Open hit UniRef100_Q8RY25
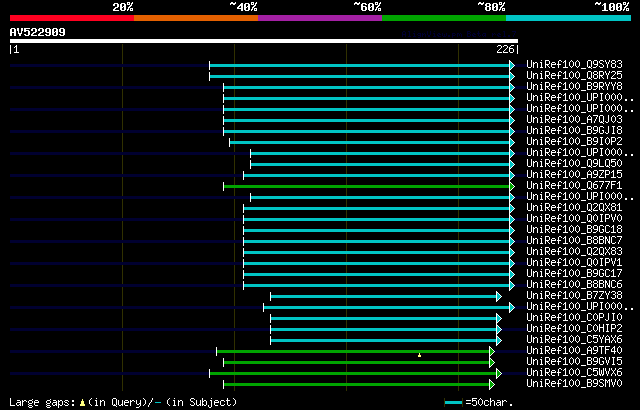The height and width of the screenshot is (410, 640). [x=574, y=75]
